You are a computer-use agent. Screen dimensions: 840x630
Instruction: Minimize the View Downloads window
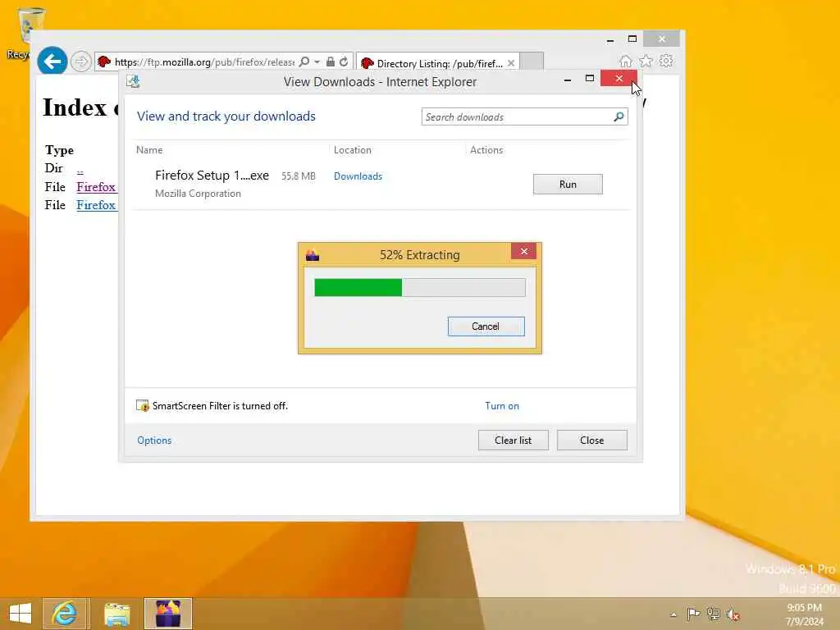tap(568, 80)
